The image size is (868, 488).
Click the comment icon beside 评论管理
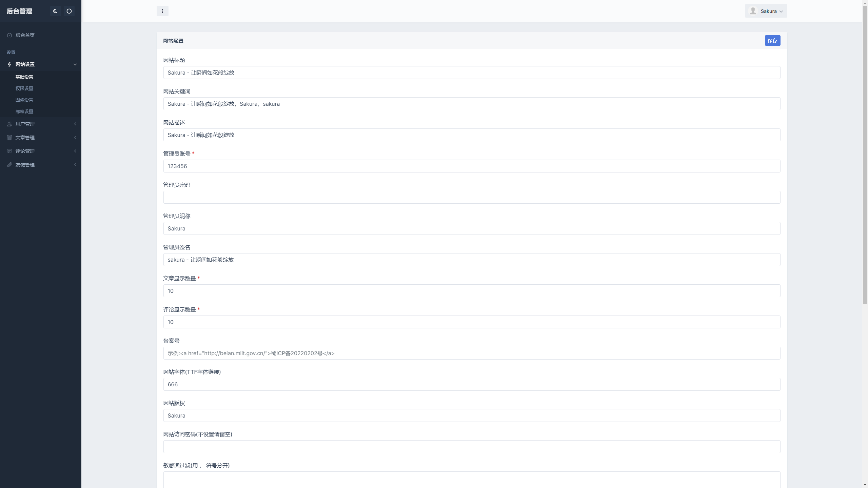pyautogui.click(x=9, y=151)
